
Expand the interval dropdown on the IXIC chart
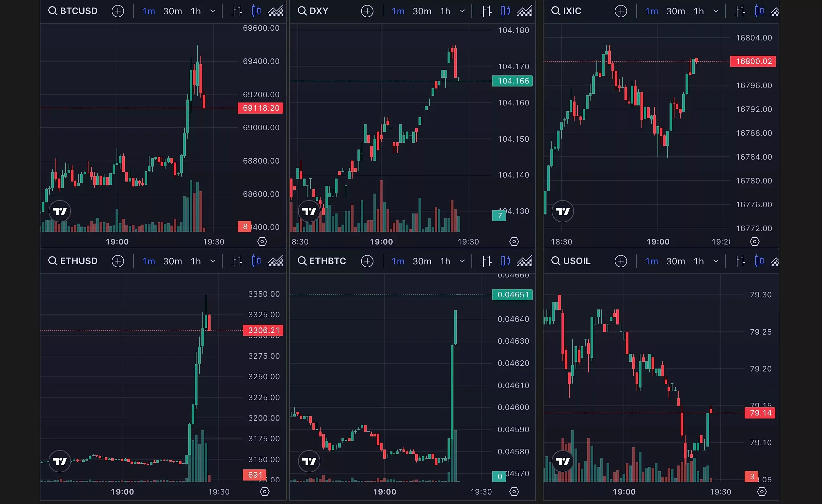716,11
